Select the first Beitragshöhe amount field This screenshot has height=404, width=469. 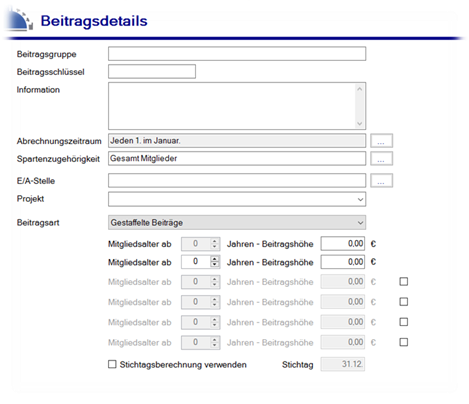click(343, 244)
